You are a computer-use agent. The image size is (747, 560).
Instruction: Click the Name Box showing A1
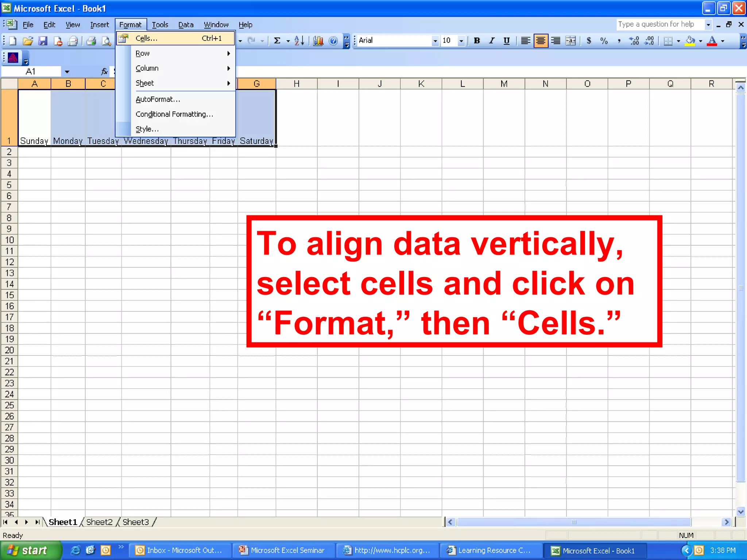pos(31,71)
